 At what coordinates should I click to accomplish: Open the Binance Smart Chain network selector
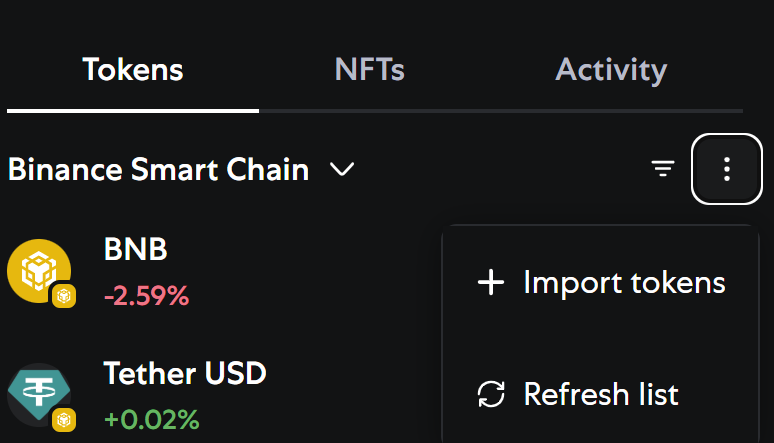[x=158, y=170]
